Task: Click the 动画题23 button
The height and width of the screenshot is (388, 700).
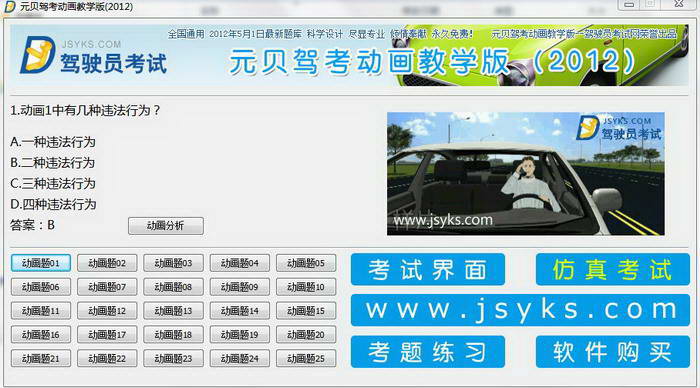Action: pos(173,359)
